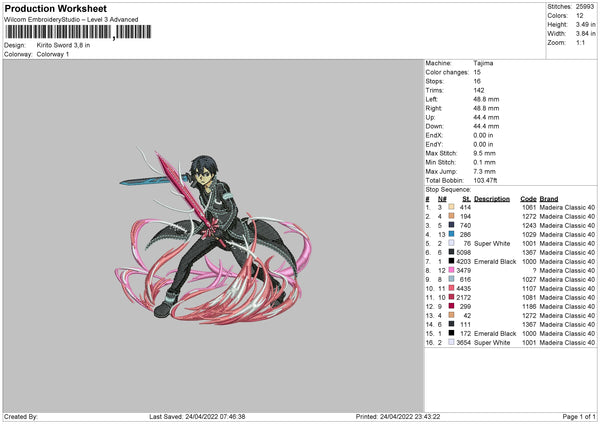600x424 pixels.
Task: Click the 'Description' column header
Action: point(492,199)
